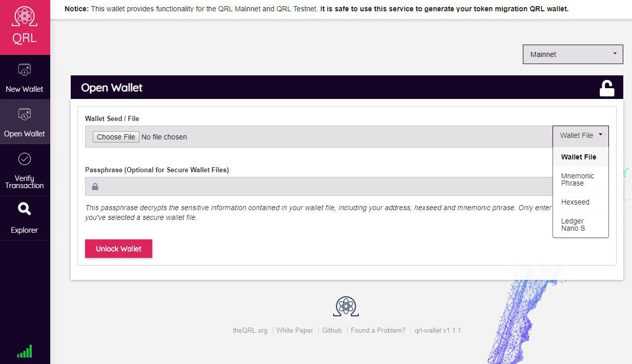This screenshot has height=364, width=632.
Task: Collapse the Wallet File type dropdown
Action: (581, 136)
